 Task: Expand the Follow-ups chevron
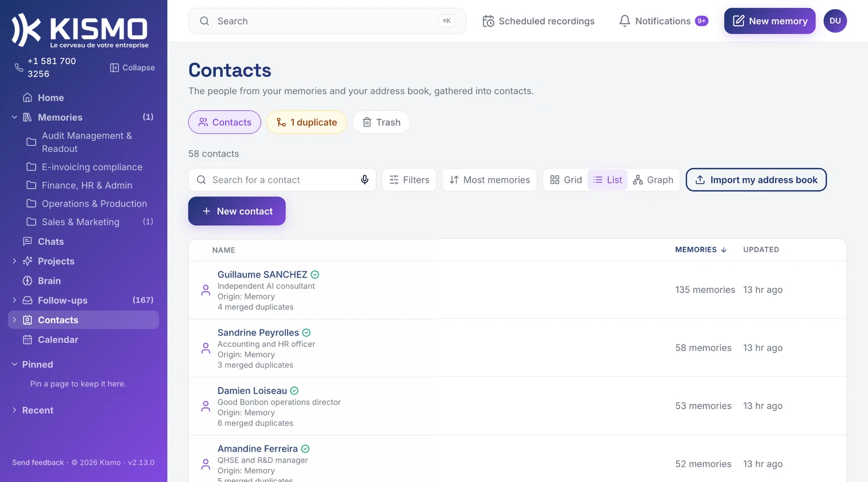(x=14, y=300)
